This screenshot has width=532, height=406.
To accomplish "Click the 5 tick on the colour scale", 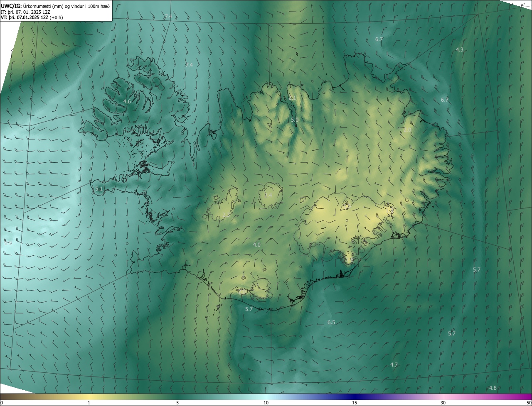I will tap(177, 403).
